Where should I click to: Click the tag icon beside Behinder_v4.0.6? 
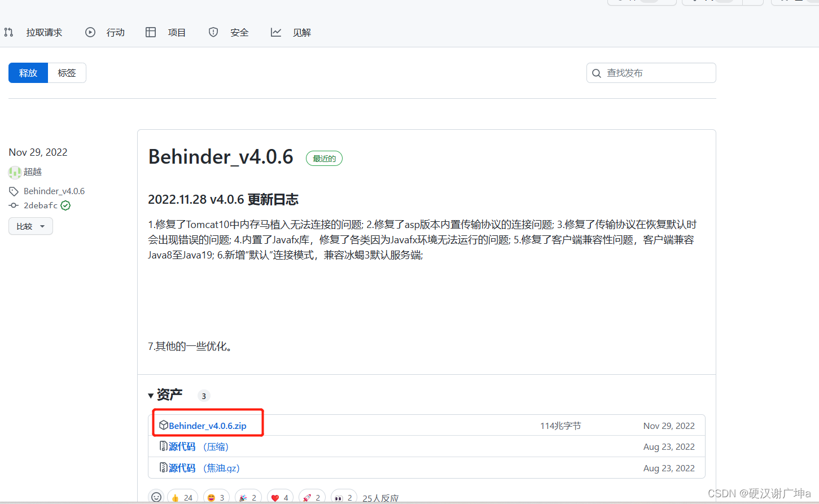[14, 191]
